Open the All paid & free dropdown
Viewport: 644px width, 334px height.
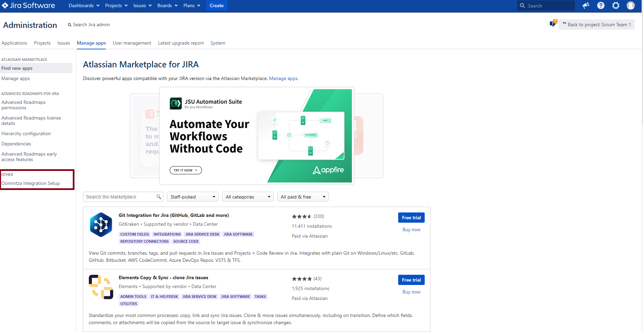point(303,197)
